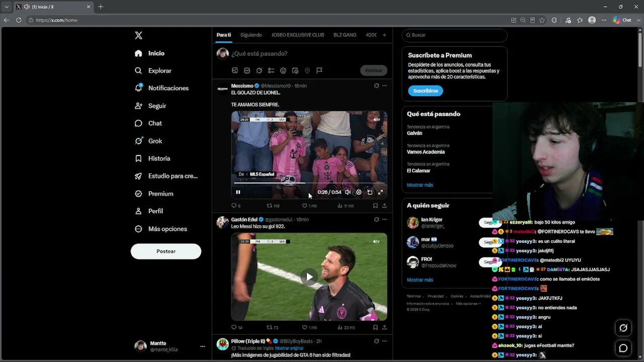Open Grok actions on Messismo post

(376, 86)
